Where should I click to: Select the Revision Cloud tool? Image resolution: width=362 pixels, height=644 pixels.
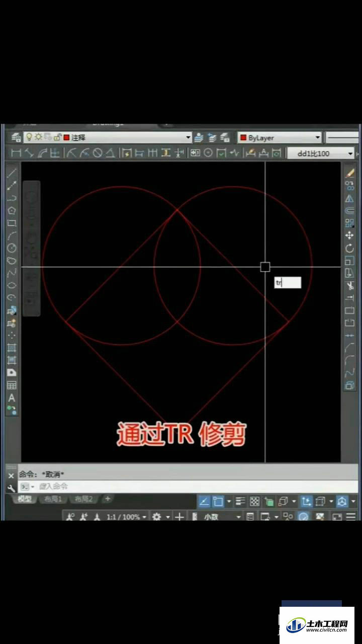click(x=12, y=261)
